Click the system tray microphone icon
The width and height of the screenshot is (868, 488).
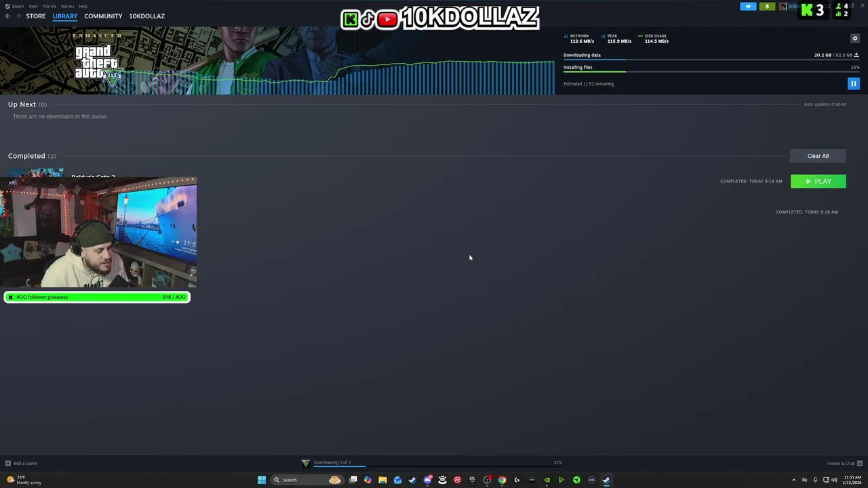tap(815, 480)
